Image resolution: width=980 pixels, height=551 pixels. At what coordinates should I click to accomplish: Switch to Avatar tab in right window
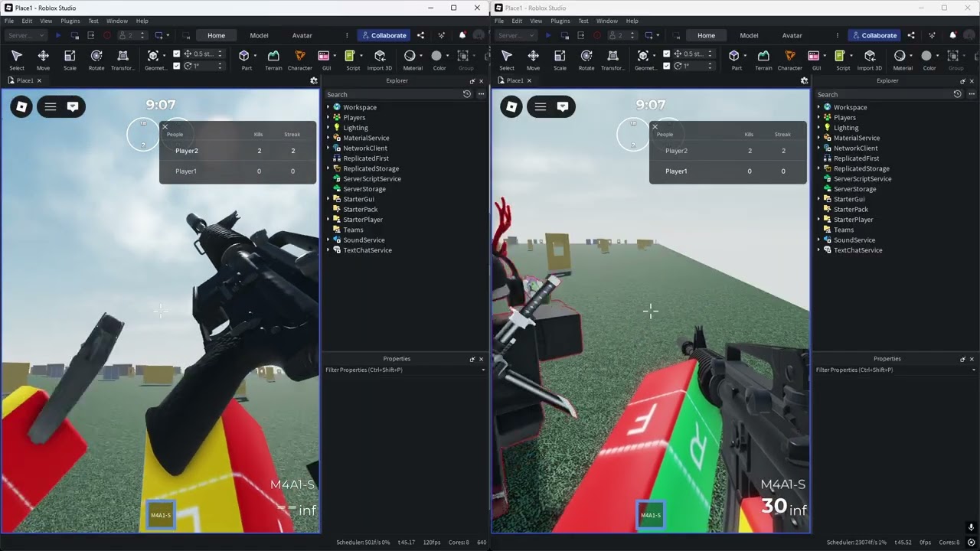pyautogui.click(x=792, y=35)
